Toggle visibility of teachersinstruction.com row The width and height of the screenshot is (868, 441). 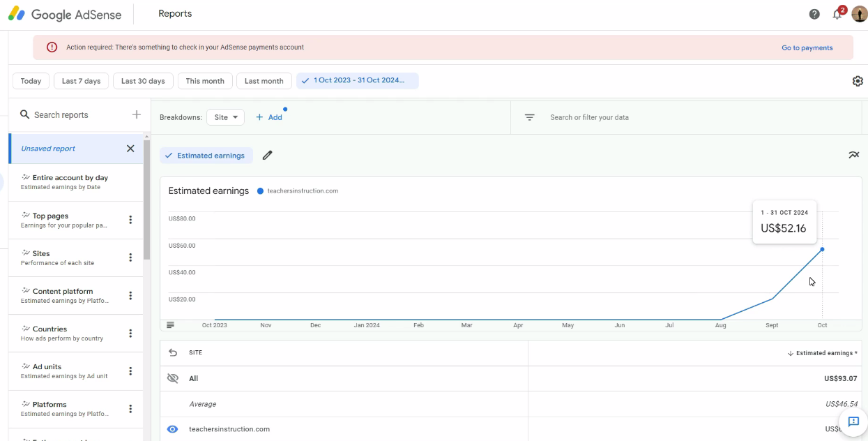click(x=173, y=429)
